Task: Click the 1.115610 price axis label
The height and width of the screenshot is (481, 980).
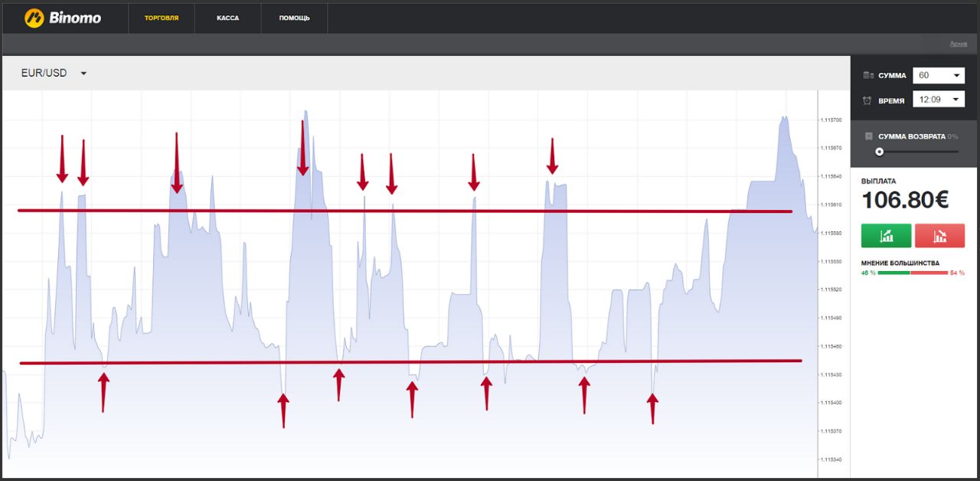Action: pos(831,205)
